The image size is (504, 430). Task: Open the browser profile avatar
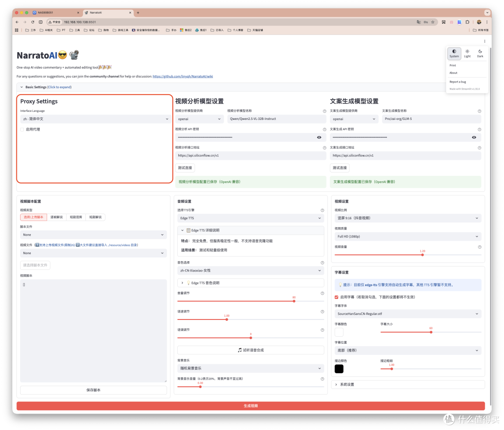(x=479, y=22)
